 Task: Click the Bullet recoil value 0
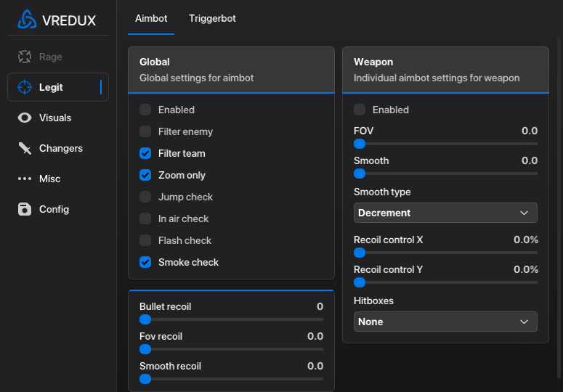[320, 306]
